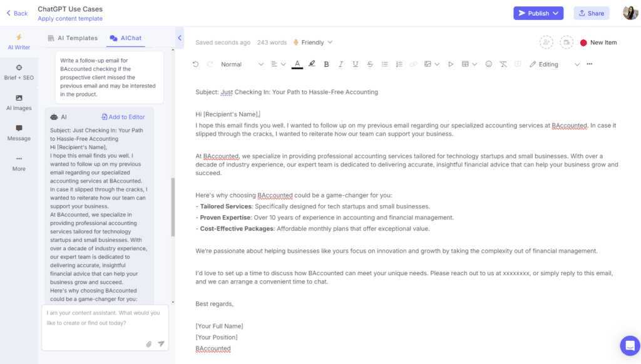This screenshot has height=364, width=641.
Task: Click the chat panel scrollbar
Action: [173, 207]
